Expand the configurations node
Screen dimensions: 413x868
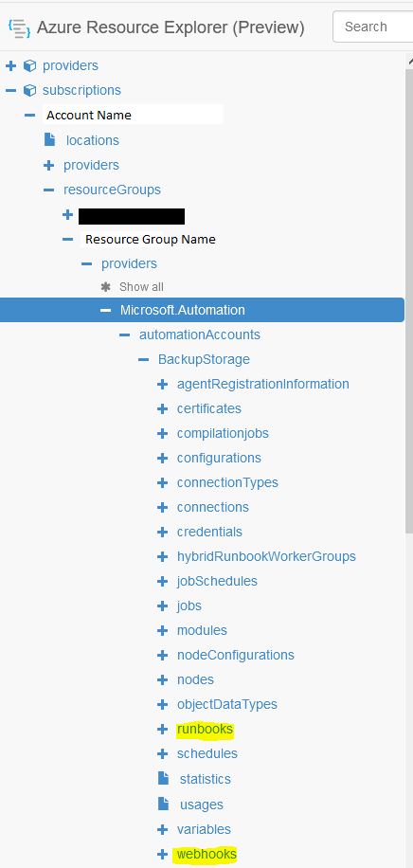pos(162,459)
